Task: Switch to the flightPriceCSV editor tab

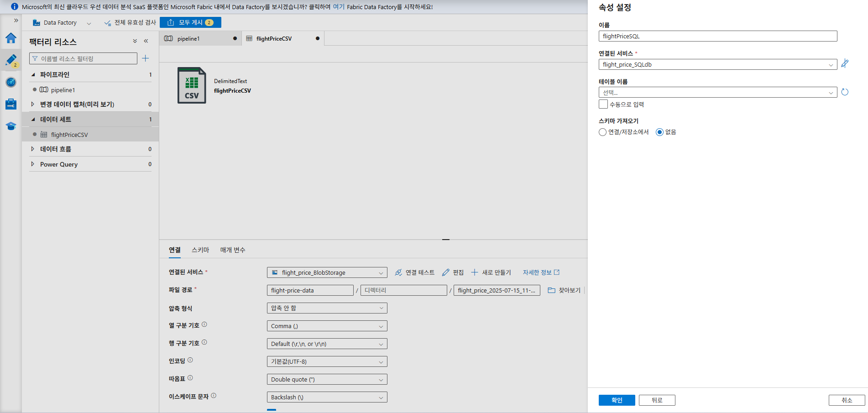Action: (x=283, y=39)
